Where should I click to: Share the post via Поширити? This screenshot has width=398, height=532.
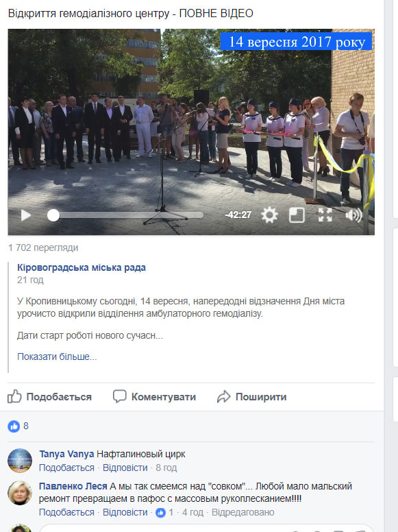252,397
